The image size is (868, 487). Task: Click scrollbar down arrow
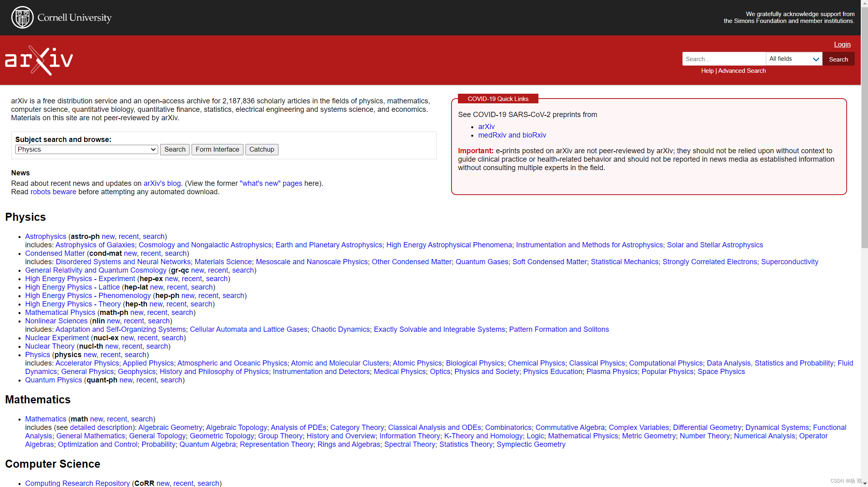(x=864, y=484)
